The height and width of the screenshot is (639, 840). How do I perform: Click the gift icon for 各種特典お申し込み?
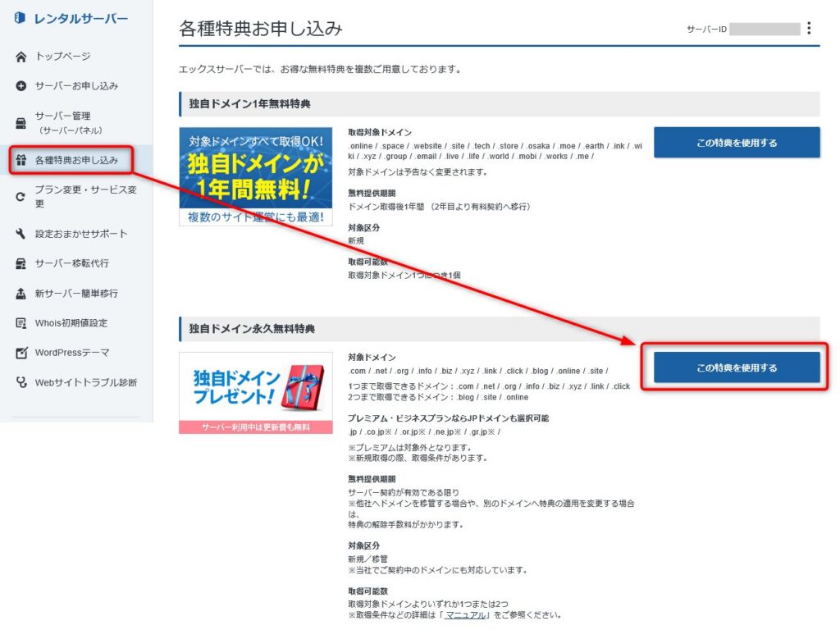[x=21, y=160]
